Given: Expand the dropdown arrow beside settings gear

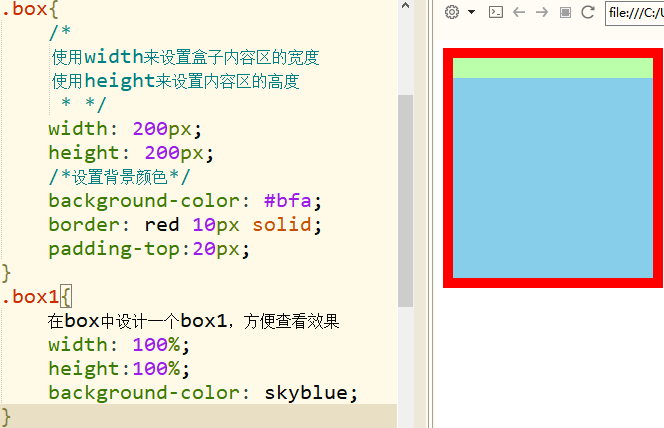Looking at the screenshot, I should coord(471,12).
